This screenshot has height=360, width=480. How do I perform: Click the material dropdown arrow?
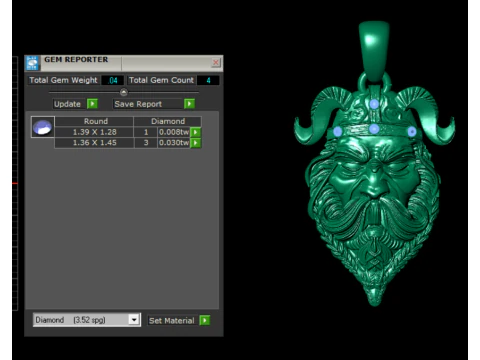134,320
